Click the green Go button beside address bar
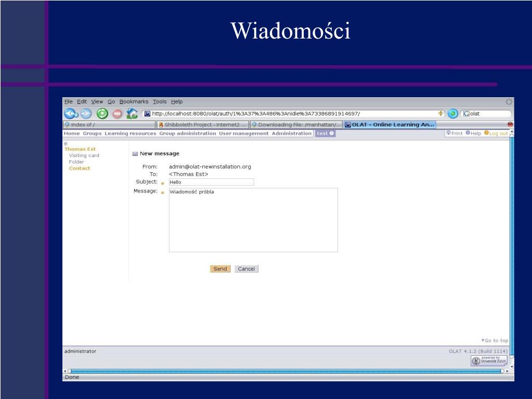 pyautogui.click(x=452, y=113)
